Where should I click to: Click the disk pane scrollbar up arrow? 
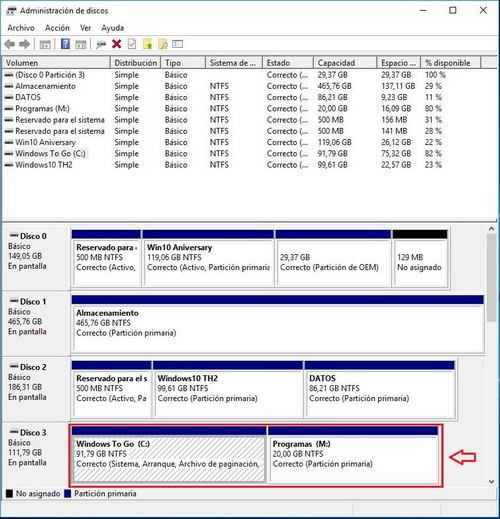(x=491, y=229)
